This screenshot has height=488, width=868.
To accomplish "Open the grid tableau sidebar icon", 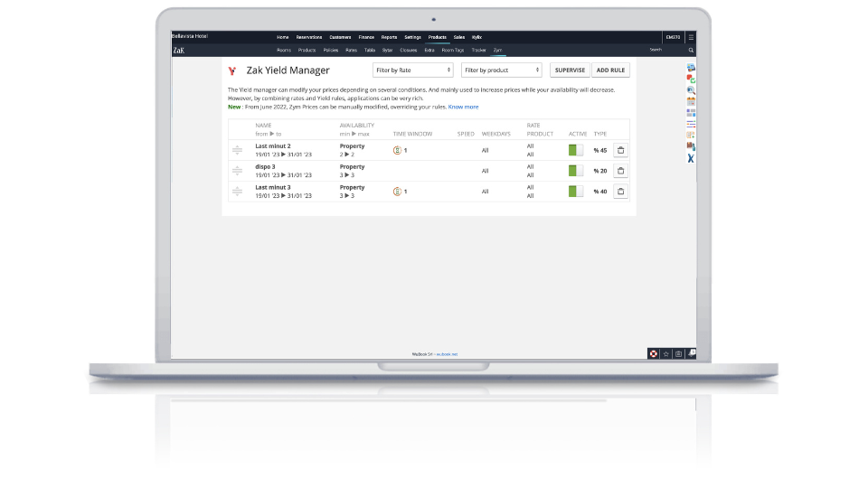I will [x=691, y=112].
